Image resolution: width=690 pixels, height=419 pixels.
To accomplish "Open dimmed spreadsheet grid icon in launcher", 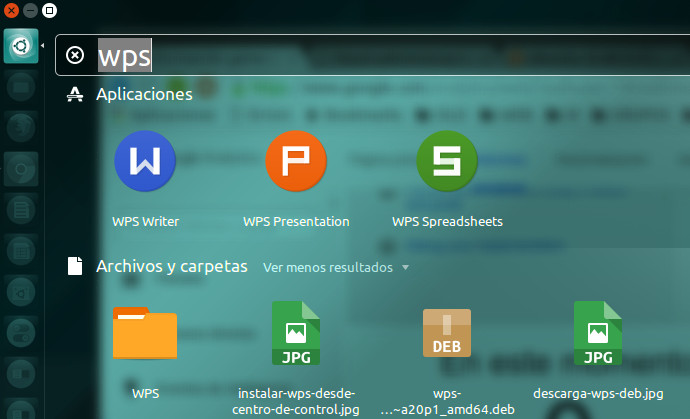I will [21, 251].
